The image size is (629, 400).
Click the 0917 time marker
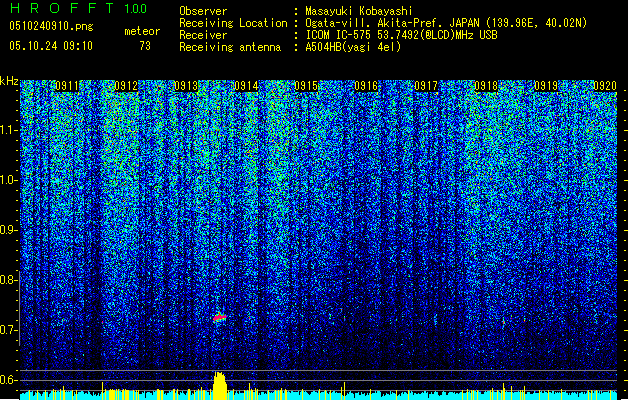tap(426, 86)
